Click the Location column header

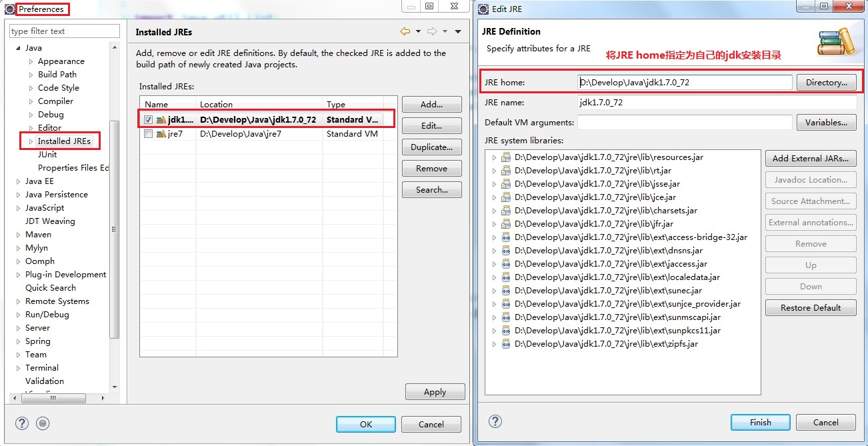[x=258, y=105]
